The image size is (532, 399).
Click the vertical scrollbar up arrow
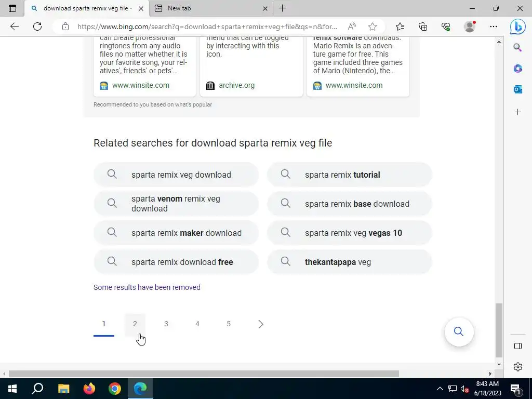click(x=499, y=42)
